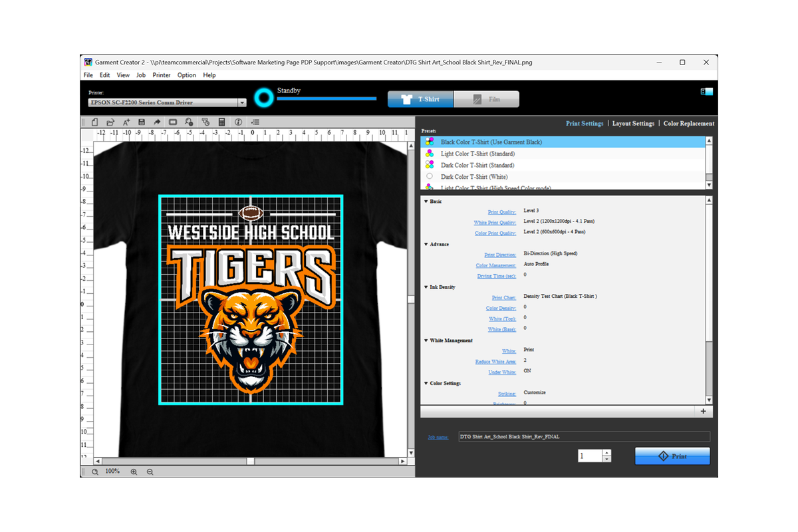Save the job with the floppy disk icon
Screen dimensions: 798x532
click(x=142, y=122)
